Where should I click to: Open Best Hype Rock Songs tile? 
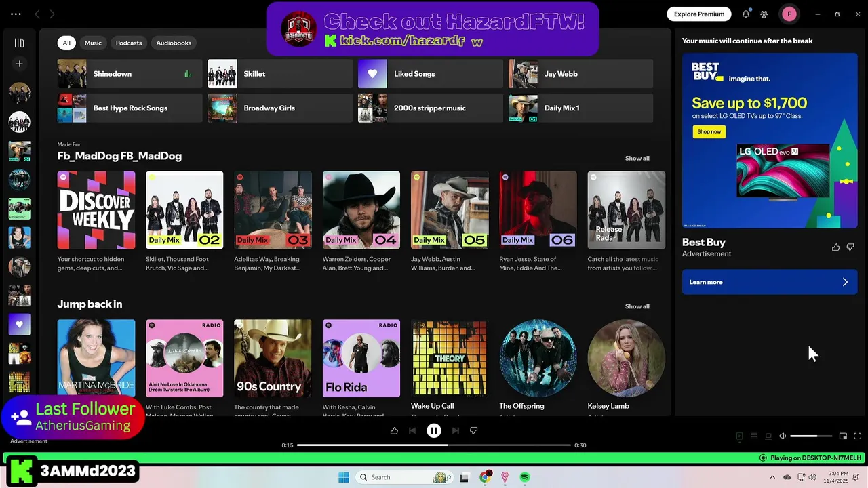[130, 108]
